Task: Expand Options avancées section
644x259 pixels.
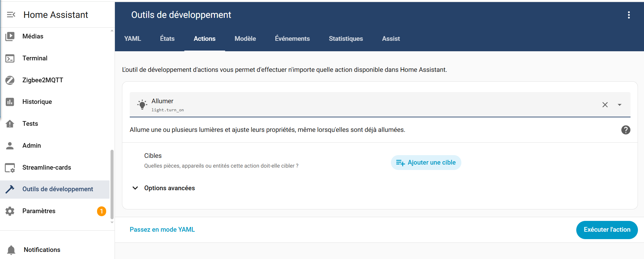Action: [135, 188]
